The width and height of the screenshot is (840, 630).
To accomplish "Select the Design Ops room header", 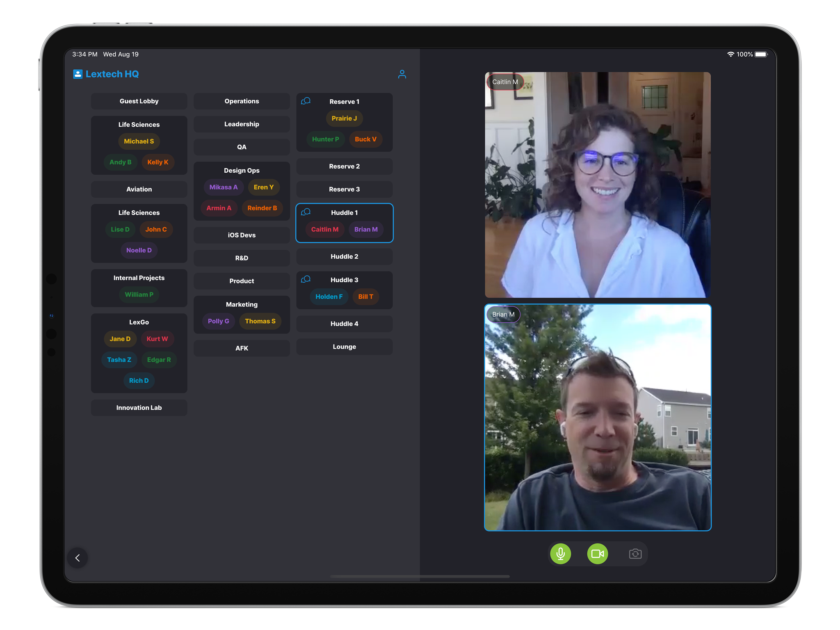I will [x=242, y=171].
